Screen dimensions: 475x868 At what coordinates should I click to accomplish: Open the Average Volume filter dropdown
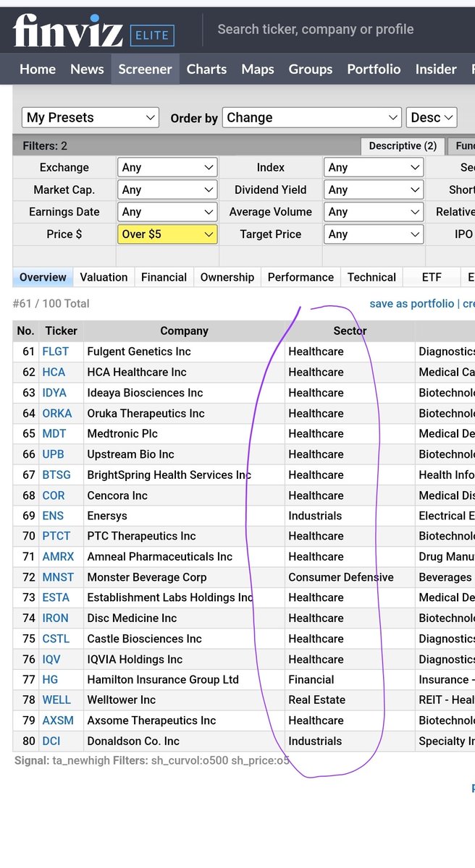374,212
